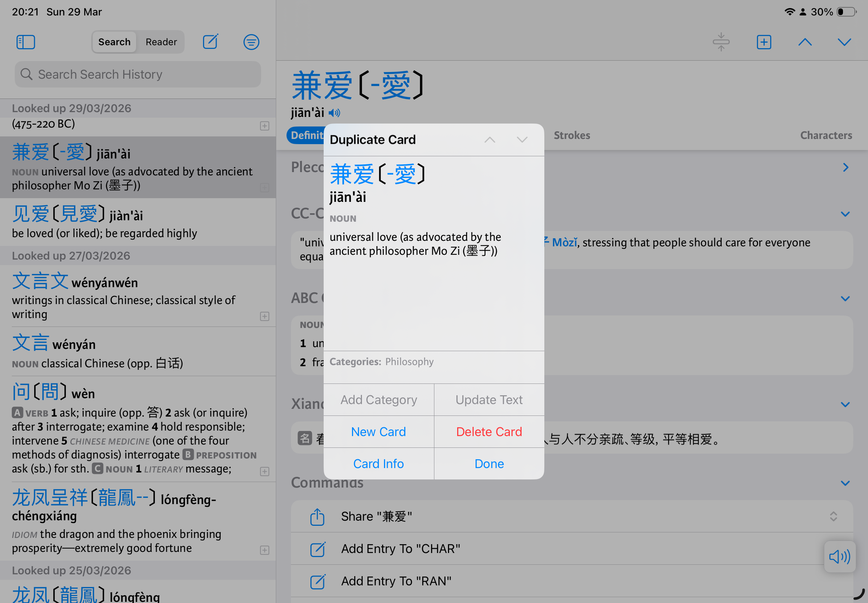Tap the collapse sections icon in toolbar
This screenshot has height=603, width=868.
(721, 42)
